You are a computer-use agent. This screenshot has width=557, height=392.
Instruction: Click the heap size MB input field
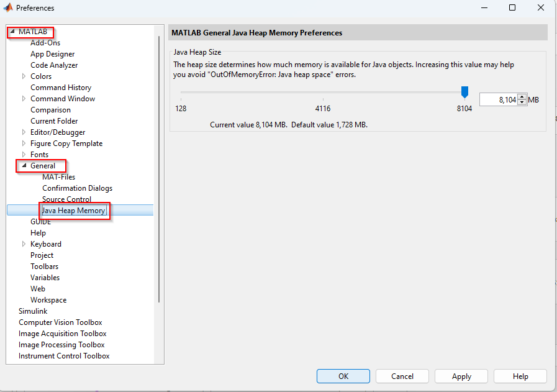point(498,99)
